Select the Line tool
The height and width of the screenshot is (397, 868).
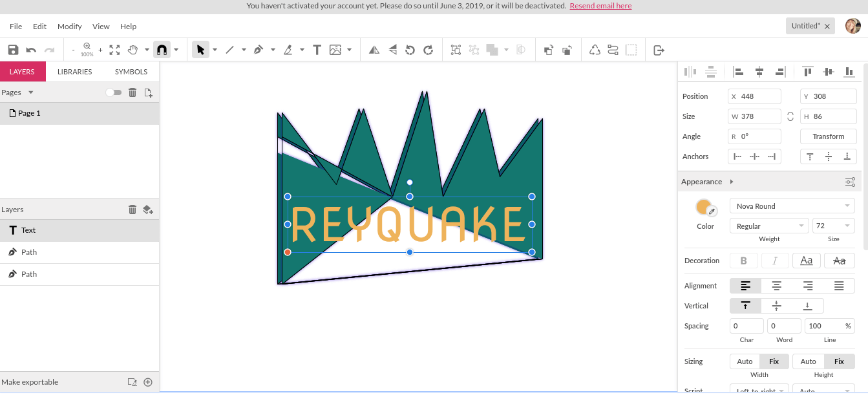point(229,50)
